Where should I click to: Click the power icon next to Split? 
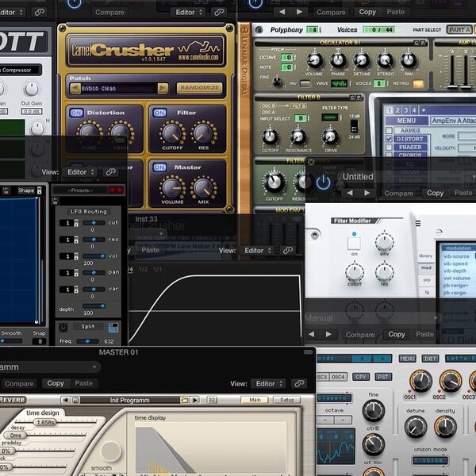[63, 328]
